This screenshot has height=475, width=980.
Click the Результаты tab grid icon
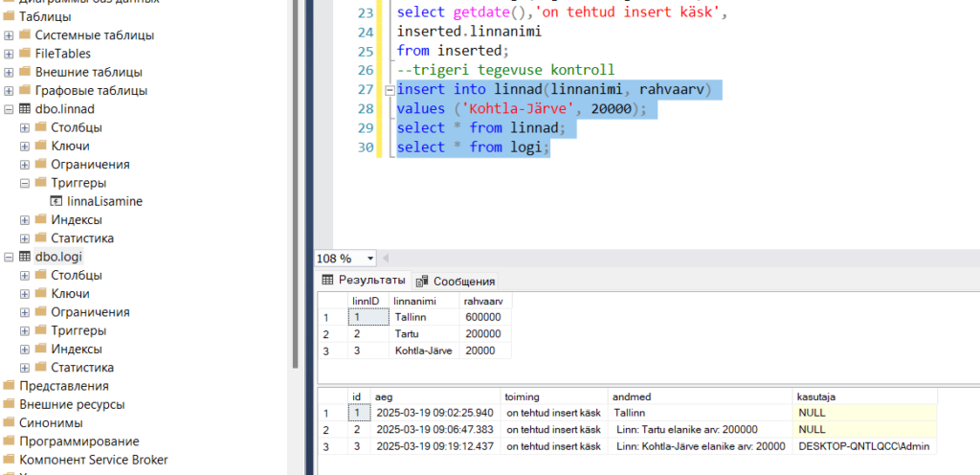click(x=327, y=280)
